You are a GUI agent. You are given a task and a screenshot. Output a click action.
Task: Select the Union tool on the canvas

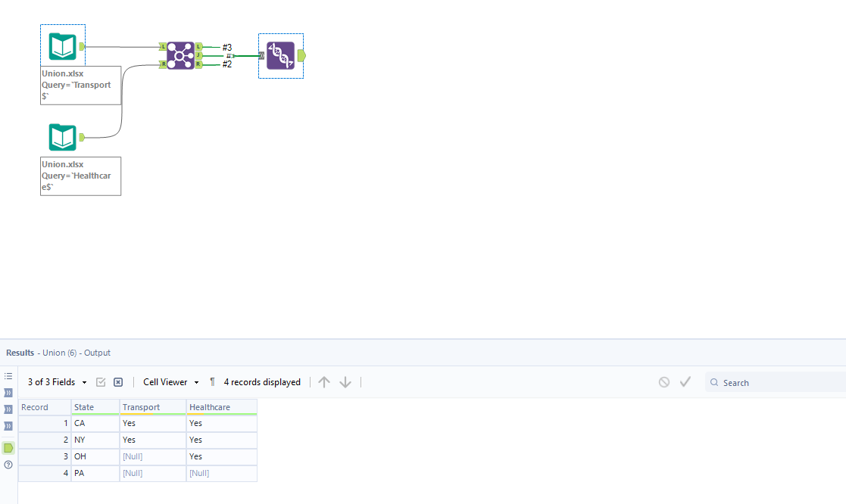(280, 55)
